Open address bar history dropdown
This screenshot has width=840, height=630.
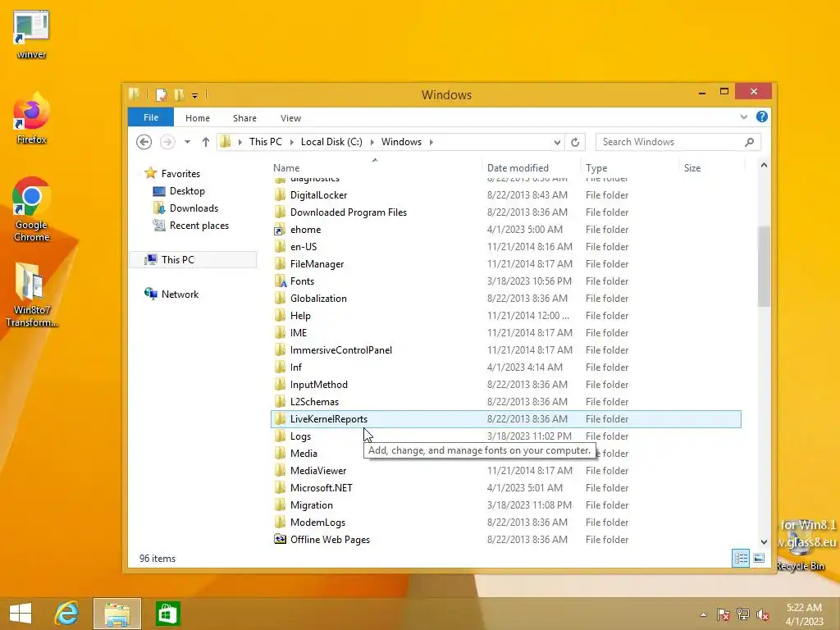pos(557,142)
